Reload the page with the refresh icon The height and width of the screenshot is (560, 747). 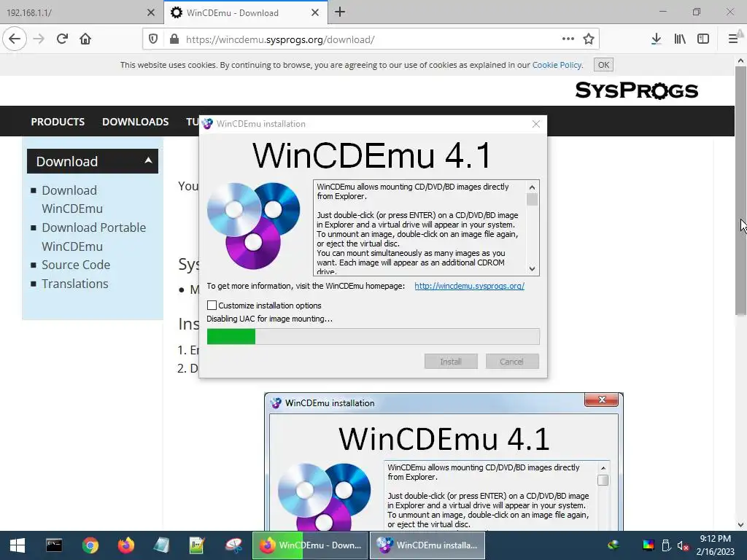[x=62, y=39]
